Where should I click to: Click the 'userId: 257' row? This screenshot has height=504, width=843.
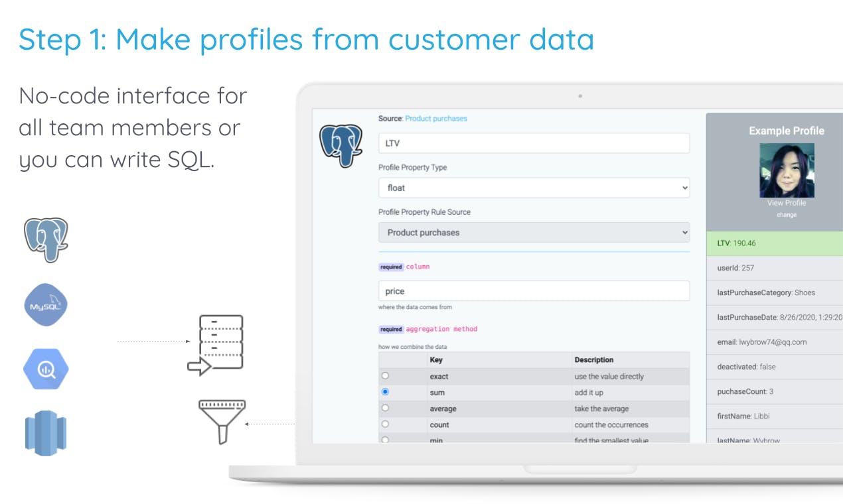click(775, 268)
